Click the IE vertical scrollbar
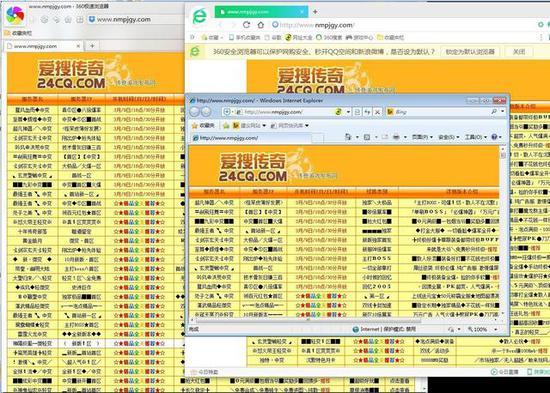The width and height of the screenshot is (550, 393). (503, 232)
